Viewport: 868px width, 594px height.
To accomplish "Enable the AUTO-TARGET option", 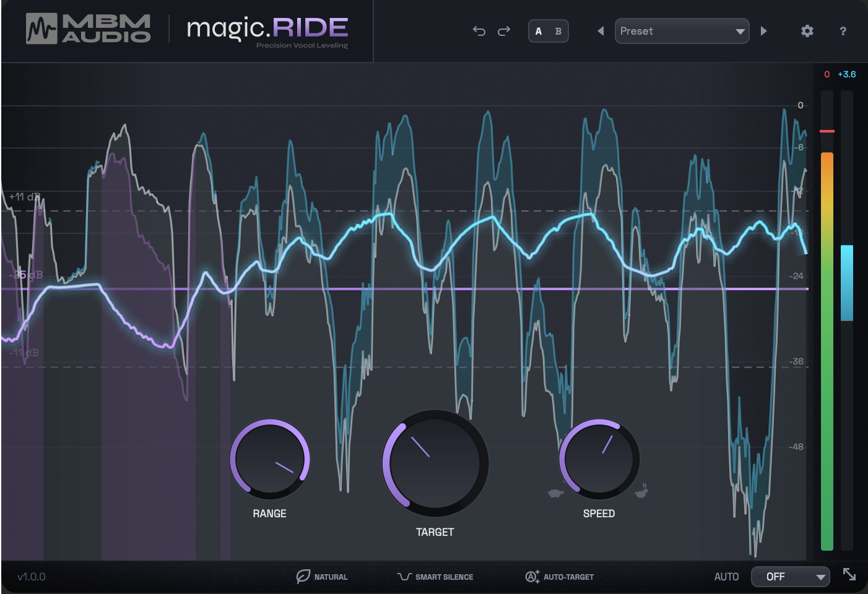I will coord(559,577).
